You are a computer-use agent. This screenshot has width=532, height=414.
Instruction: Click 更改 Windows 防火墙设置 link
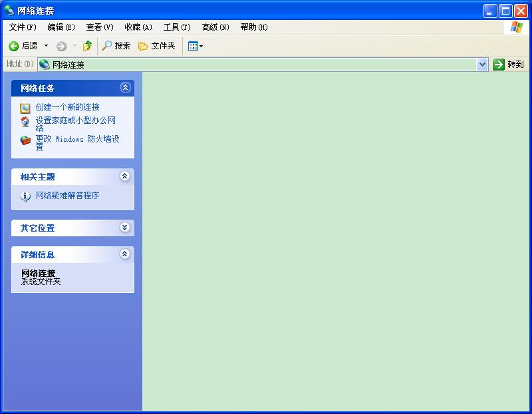(x=77, y=142)
